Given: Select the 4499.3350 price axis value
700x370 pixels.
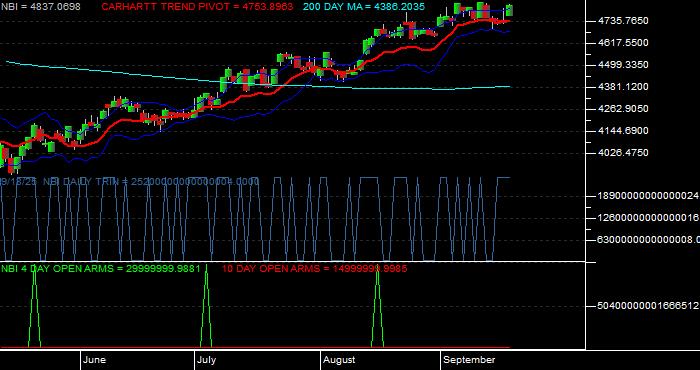Looking at the screenshot, I should pos(623,65).
